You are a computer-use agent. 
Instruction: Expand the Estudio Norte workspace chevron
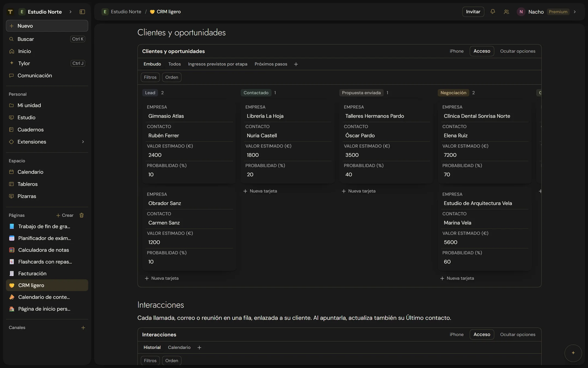71,12
